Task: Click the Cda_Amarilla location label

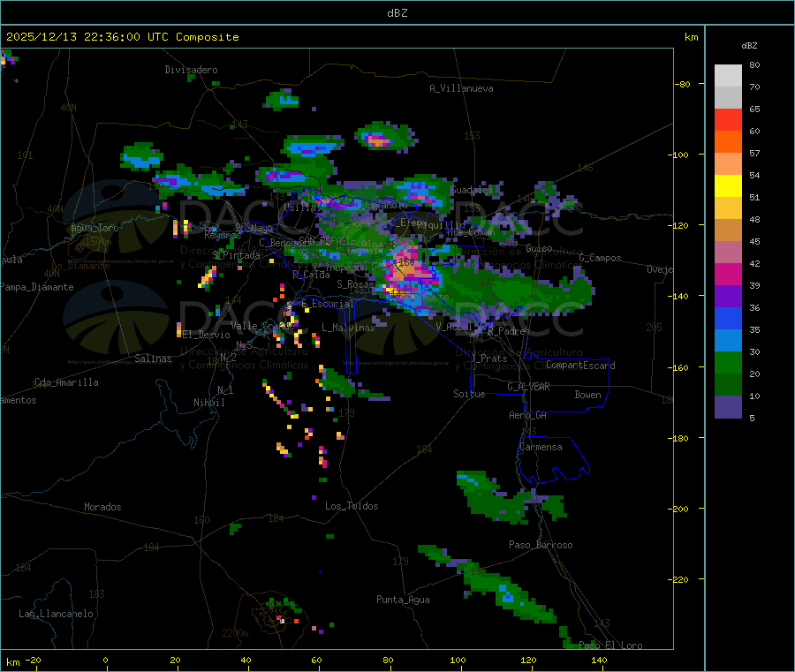Action: tap(66, 382)
